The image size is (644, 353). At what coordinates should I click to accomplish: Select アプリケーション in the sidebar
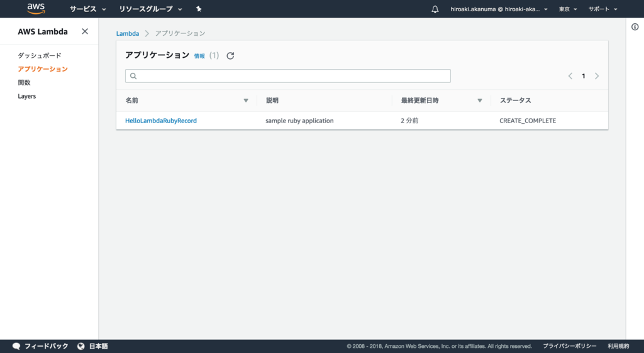(x=43, y=69)
